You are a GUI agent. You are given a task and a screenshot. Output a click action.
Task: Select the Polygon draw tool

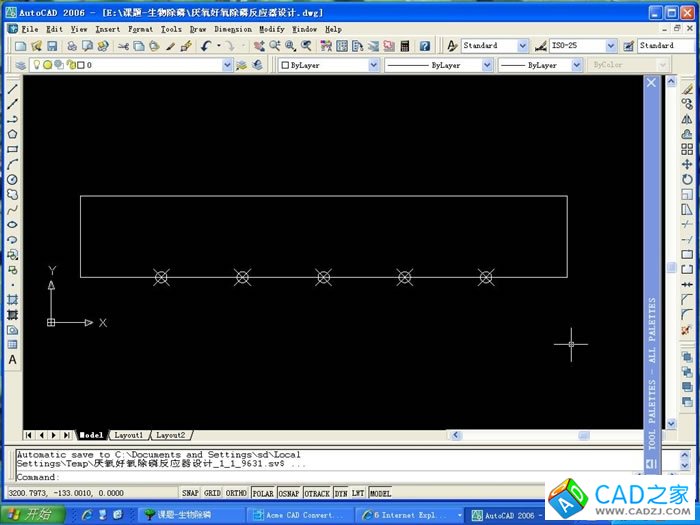[13, 134]
